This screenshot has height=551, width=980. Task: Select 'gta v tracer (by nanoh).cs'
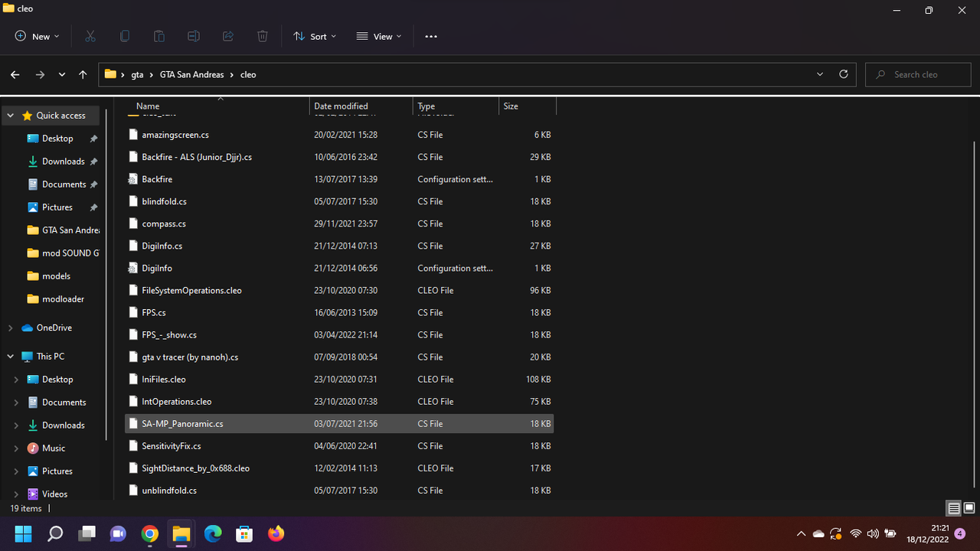(339, 357)
